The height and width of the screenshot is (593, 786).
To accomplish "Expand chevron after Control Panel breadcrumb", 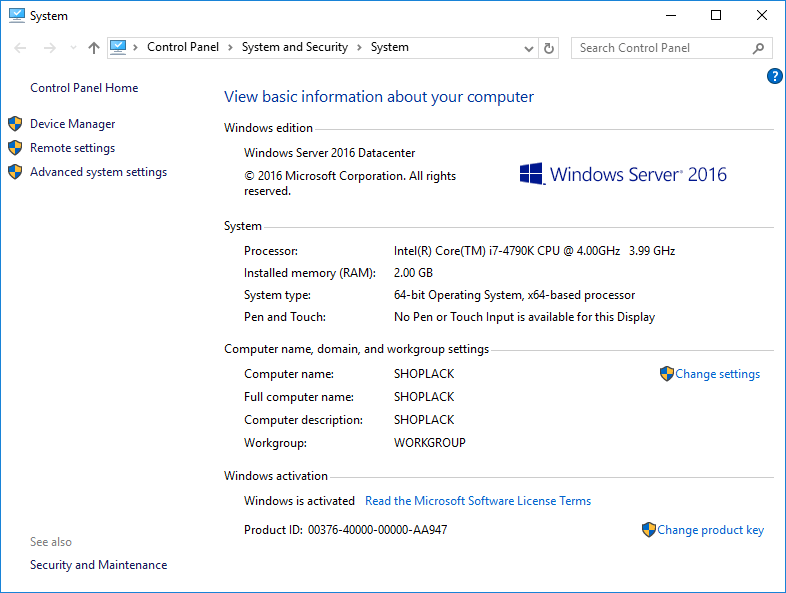I will pyautogui.click(x=230, y=48).
